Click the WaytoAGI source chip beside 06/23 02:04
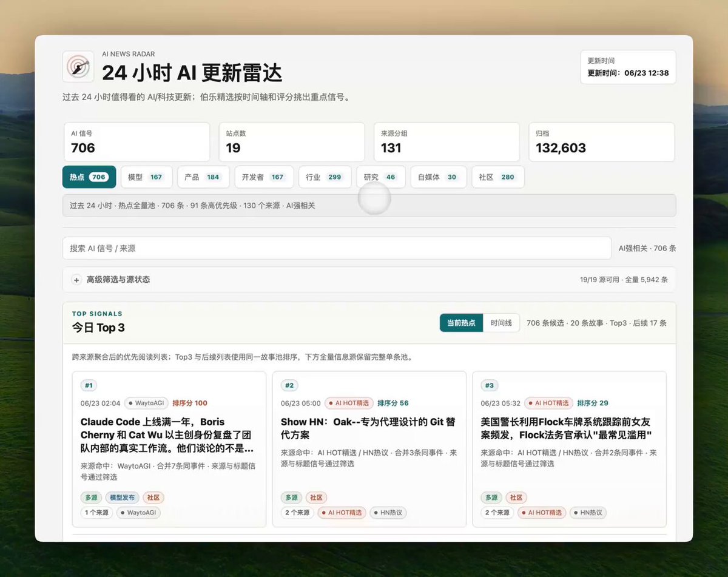 [146, 403]
